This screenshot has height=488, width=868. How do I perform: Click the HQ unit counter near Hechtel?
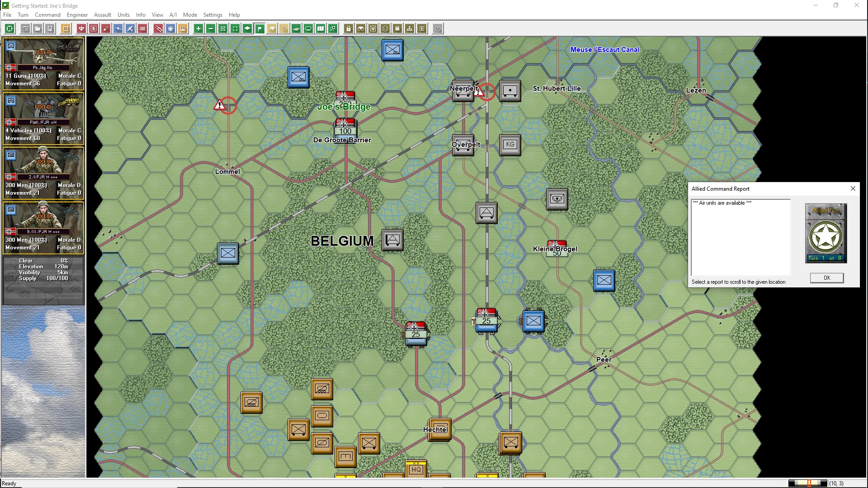coord(416,469)
